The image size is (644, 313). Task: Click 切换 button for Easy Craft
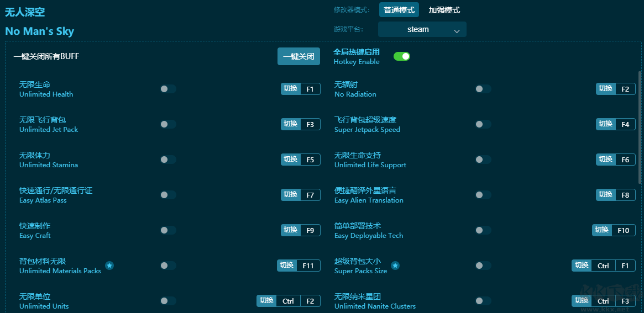[291, 230]
